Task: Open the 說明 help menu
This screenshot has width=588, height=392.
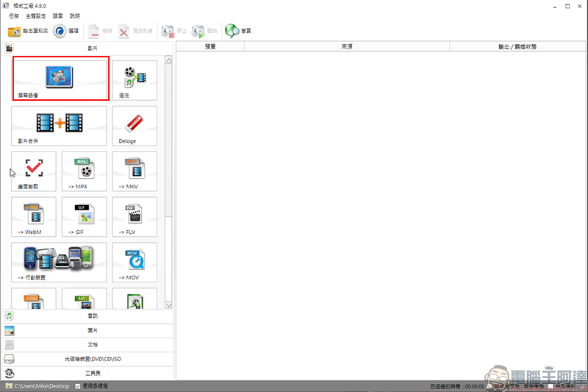Action: click(75, 15)
